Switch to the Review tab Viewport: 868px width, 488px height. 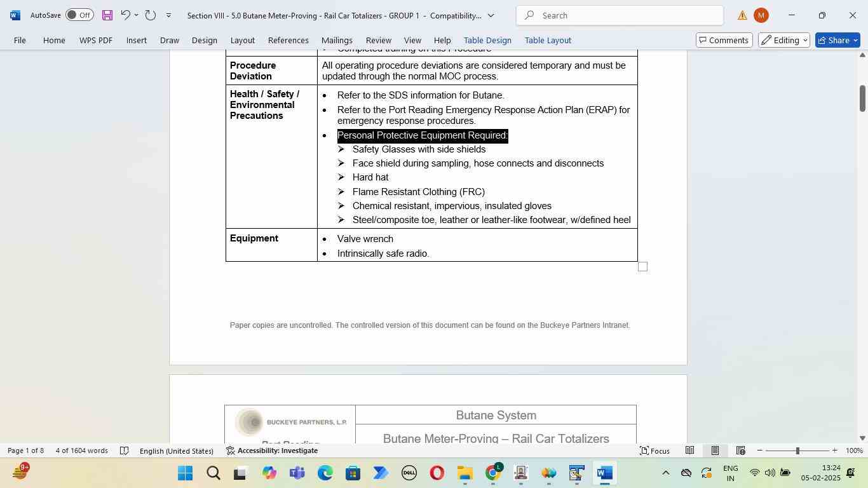(379, 40)
